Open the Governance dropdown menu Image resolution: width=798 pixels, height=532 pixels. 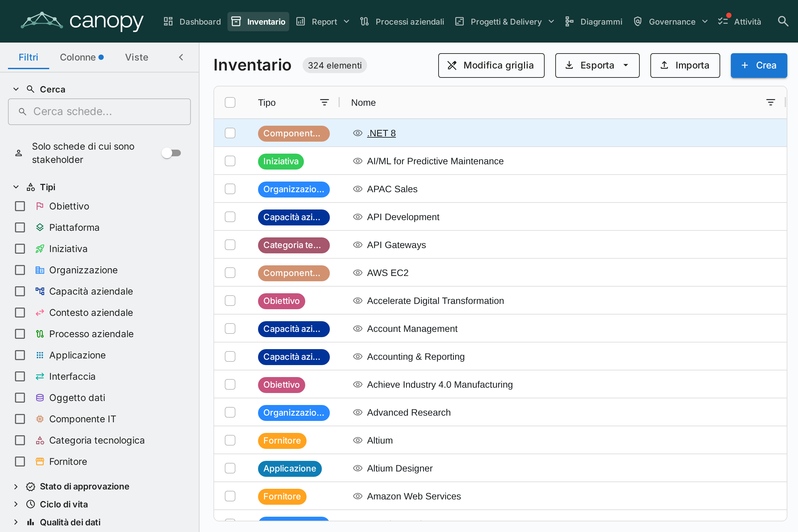pos(671,22)
